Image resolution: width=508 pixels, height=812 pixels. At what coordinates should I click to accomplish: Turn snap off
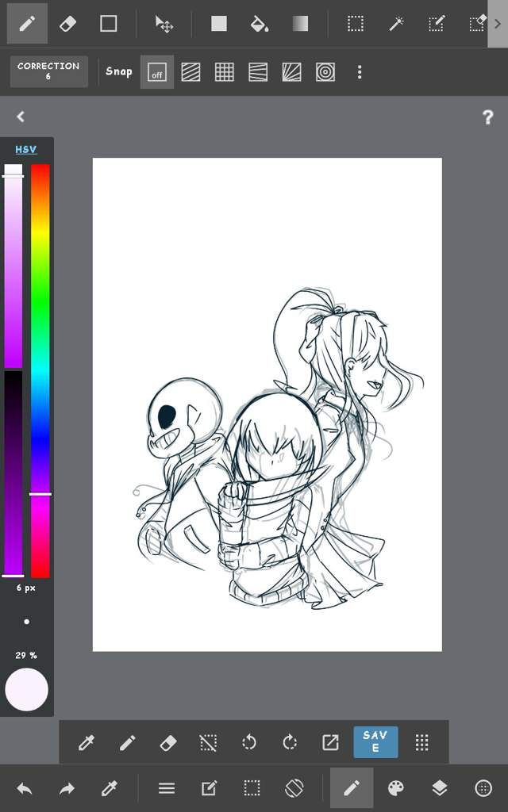[x=157, y=72]
